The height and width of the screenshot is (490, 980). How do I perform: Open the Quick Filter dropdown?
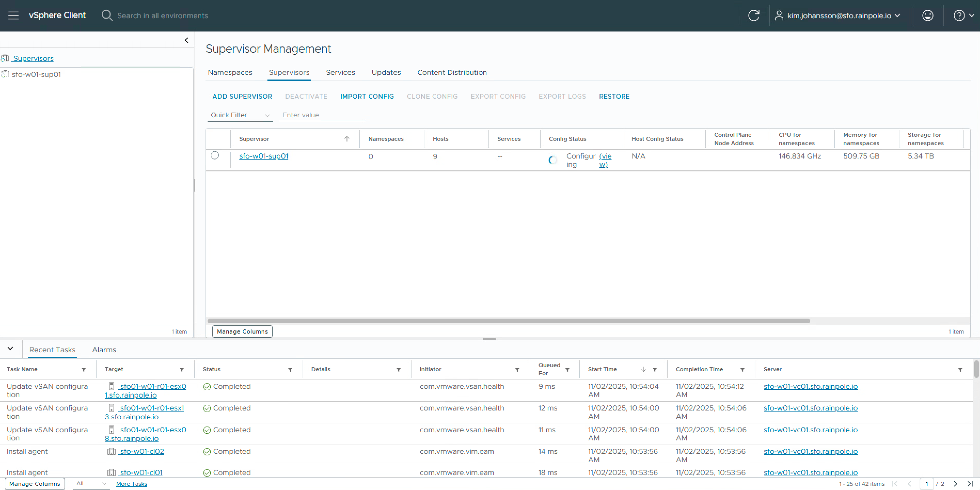pyautogui.click(x=240, y=115)
